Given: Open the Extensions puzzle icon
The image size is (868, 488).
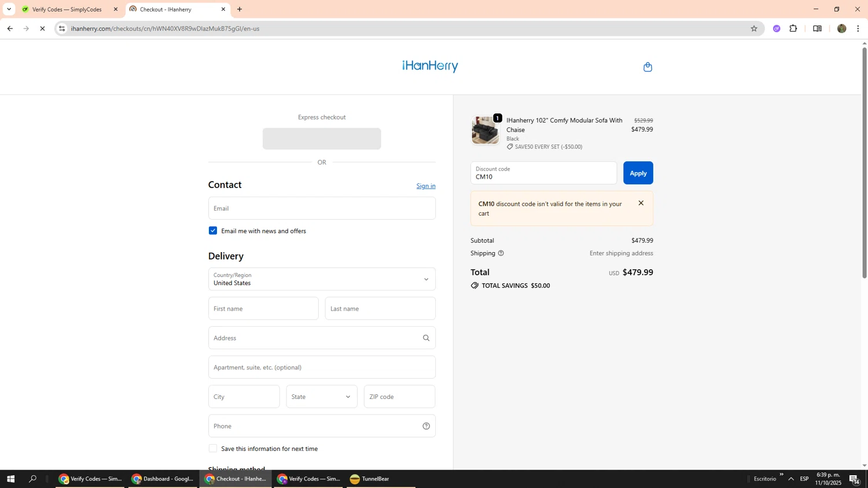Looking at the screenshot, I should pos(793,28).
